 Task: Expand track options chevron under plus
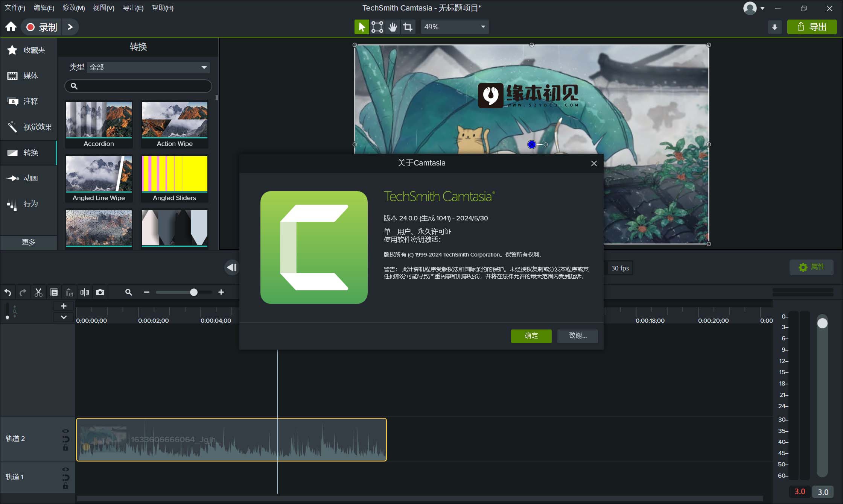pyautogui.click(x=64, y=317)
